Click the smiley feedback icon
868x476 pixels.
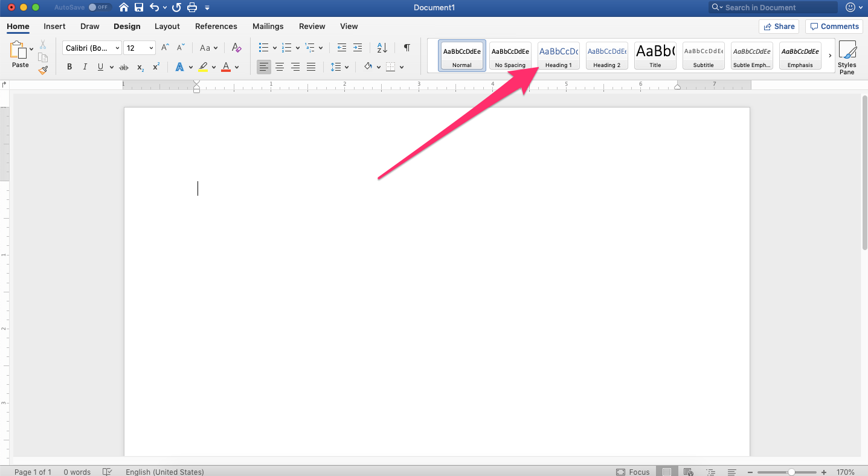tap(850, 7)
